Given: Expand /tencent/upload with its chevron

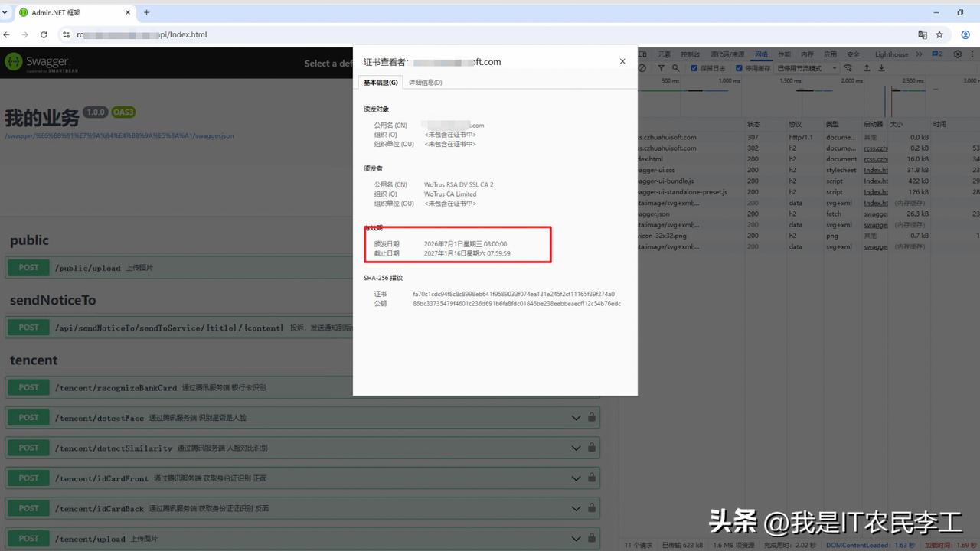Looking at the screenshot, I should (x=577, y=538).
